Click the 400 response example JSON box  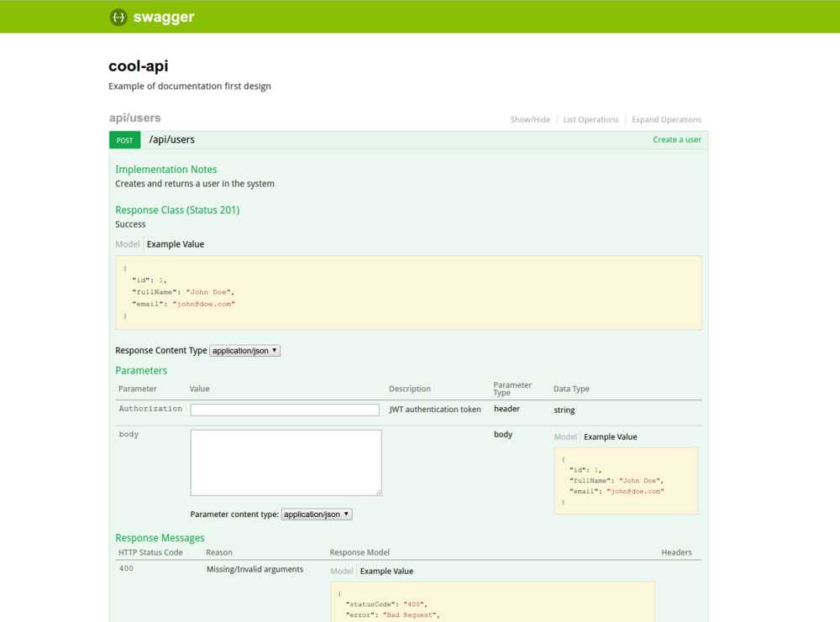click(492, 602)
